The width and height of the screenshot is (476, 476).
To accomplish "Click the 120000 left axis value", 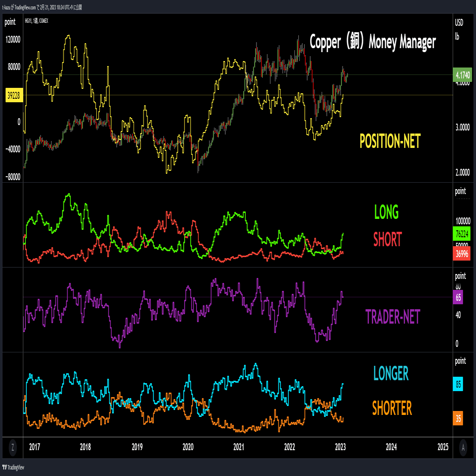I will 13,40.
